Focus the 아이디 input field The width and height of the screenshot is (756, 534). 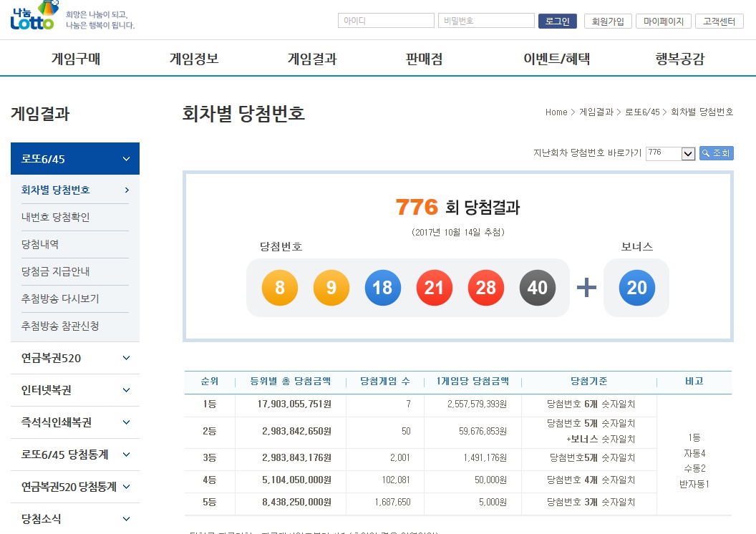(385, 21)
